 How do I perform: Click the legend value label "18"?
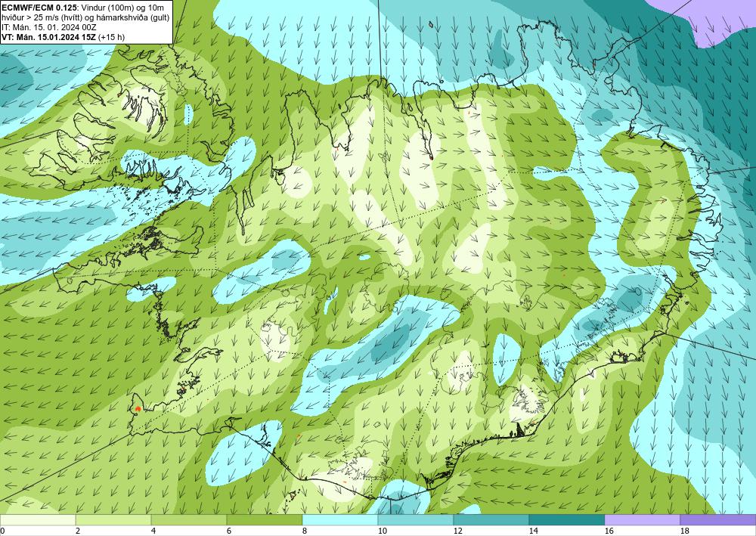click(684, 531)
